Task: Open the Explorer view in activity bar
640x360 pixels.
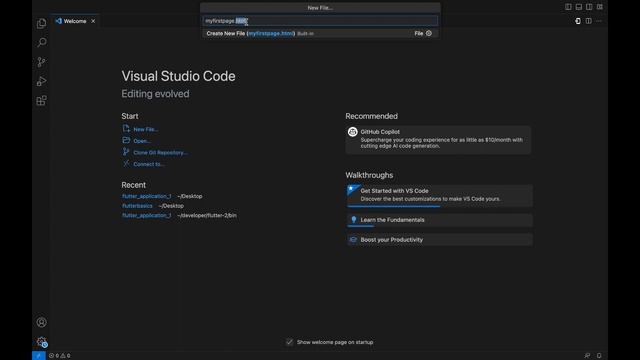Action: pyautogui.click(x=41, y=24)
